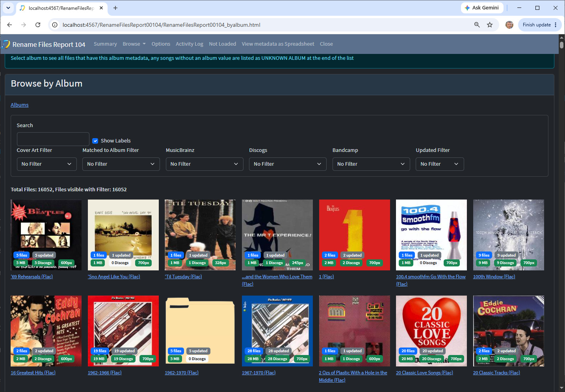Open the 'Sno Angel Like You (Flac) link
This screenshot has width=565, height=392.
(x=114, y=277)
